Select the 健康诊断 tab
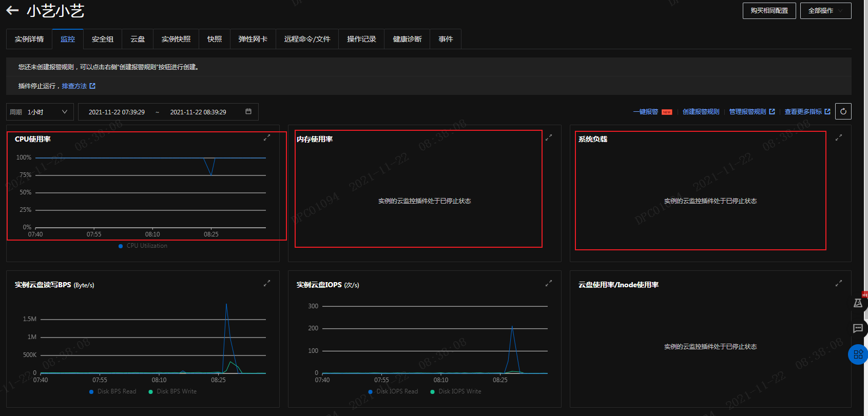The image size is (868, 416). pyautogui.click(x=407, y=39)
